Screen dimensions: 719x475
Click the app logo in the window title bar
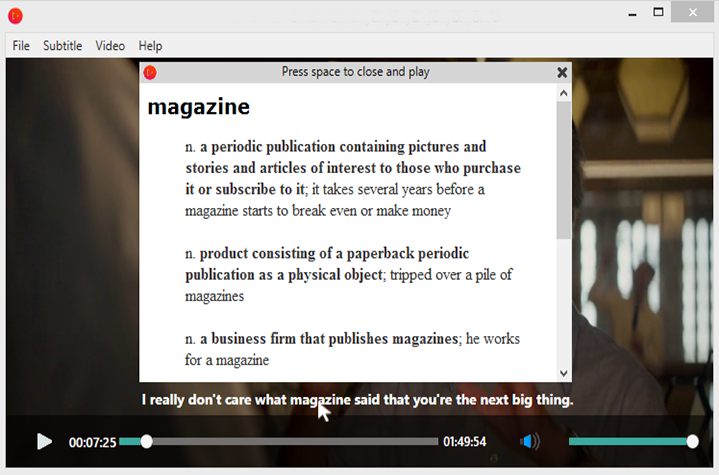coord(15,15)
